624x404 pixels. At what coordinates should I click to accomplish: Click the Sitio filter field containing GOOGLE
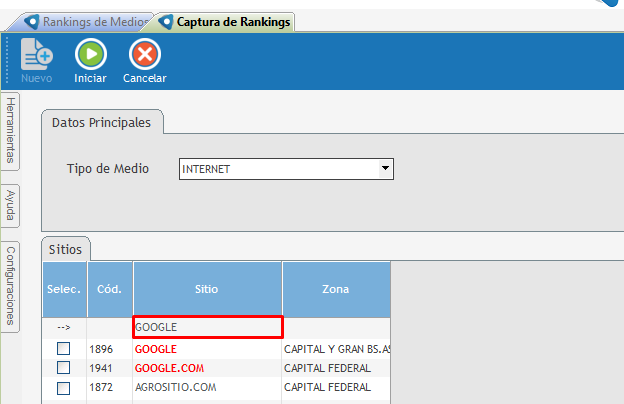207,327
